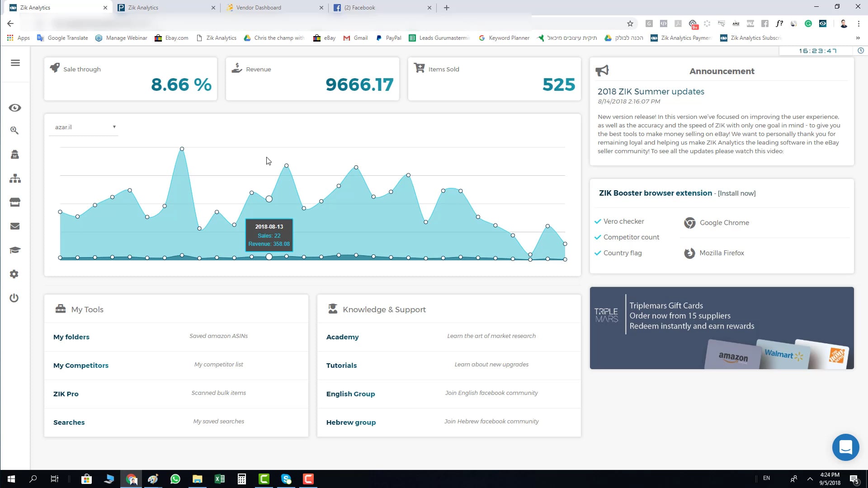The height and width of the screenshot is (488, 868).
Task: Open ZIK Pro scanned items
Action: click(x=66, y=394)
